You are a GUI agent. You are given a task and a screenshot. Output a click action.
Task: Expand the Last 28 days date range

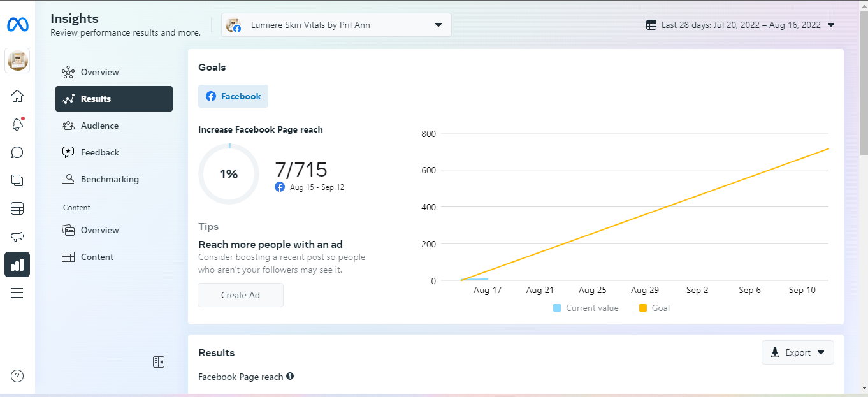pos(741,25)
